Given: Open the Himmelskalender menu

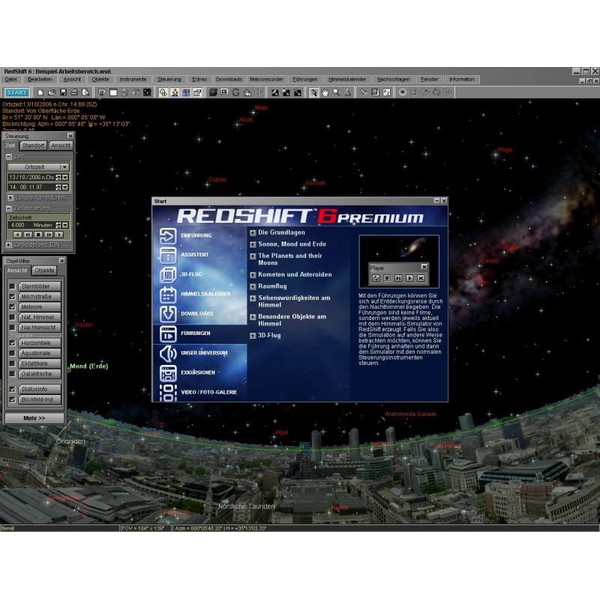Looking at the screenshot, I should tap(347, 79).
